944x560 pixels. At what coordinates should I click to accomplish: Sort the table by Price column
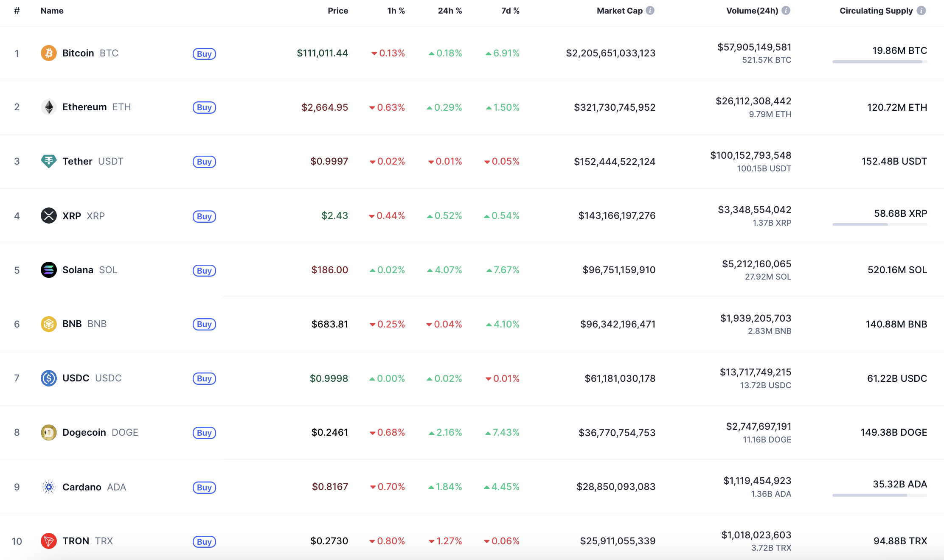pyautogui.click(x=338, y=11)
